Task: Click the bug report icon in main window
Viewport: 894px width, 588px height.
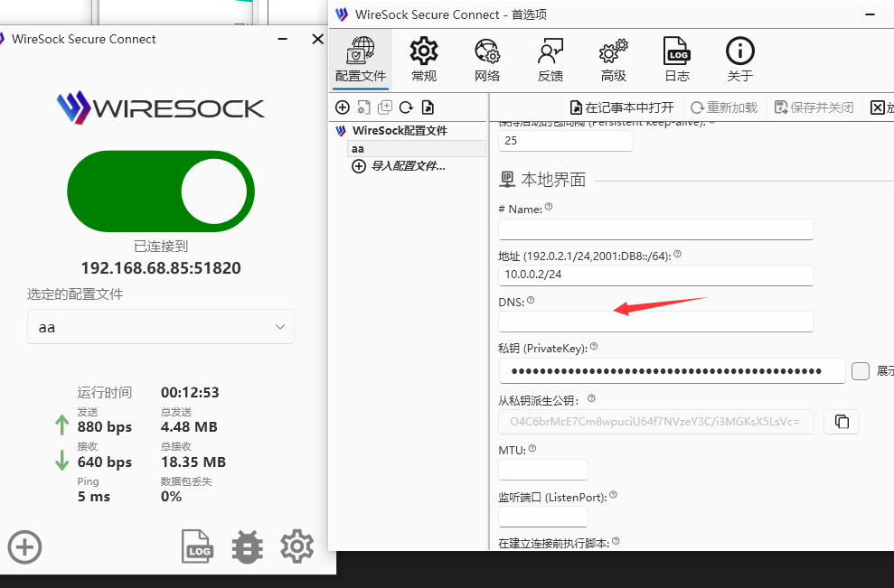Action: 247,546
